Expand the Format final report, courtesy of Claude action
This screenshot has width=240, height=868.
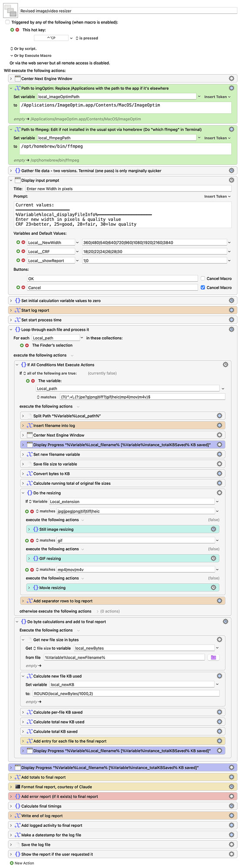click(11, 786)
